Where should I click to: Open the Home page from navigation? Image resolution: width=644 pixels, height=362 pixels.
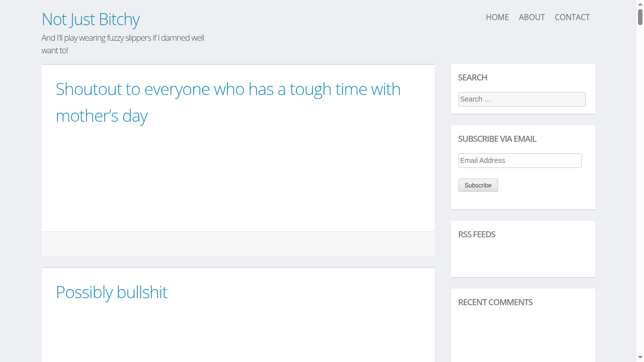point(497,17)
